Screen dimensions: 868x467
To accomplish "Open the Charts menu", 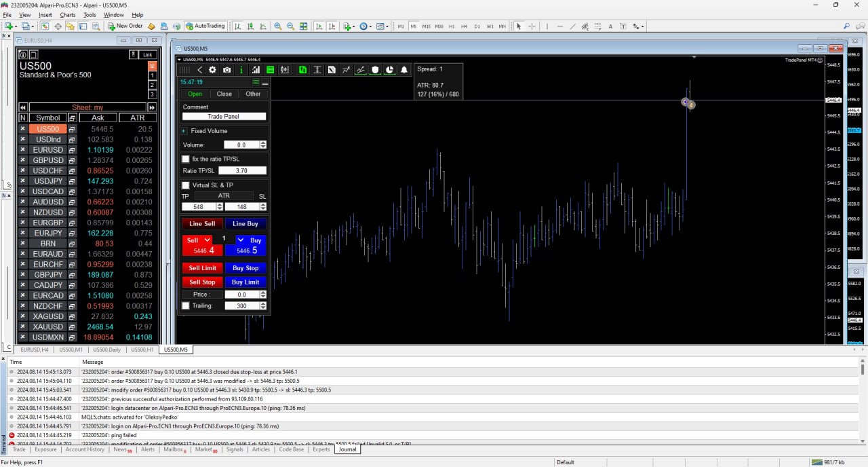I will pos(67,14).
